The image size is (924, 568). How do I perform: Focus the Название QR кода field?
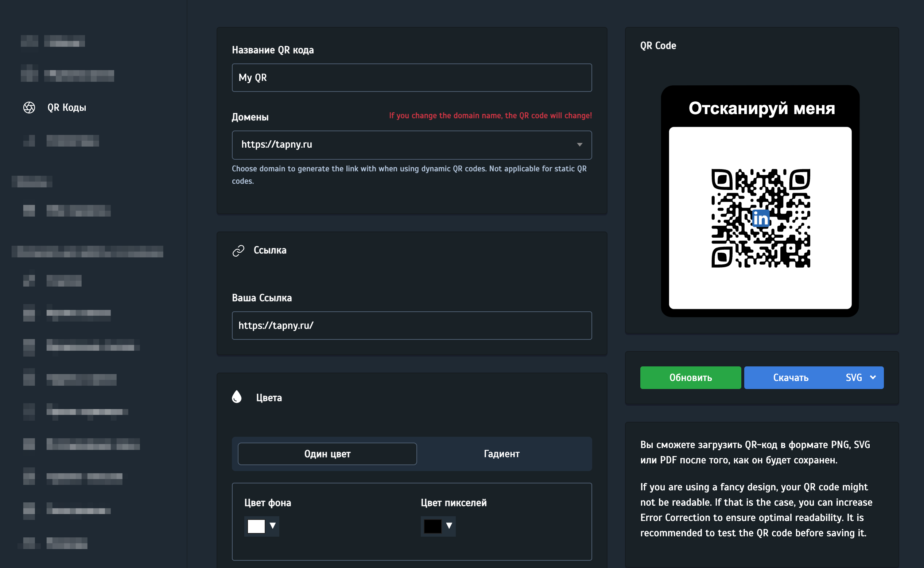click(x=411, y=78)
